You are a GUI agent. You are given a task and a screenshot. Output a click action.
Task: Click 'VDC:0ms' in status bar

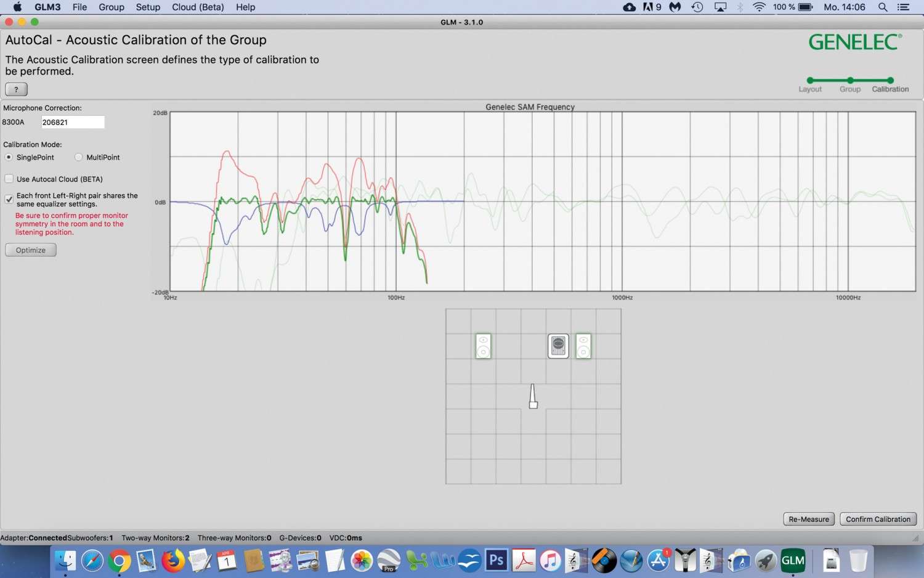click(346, 538)
